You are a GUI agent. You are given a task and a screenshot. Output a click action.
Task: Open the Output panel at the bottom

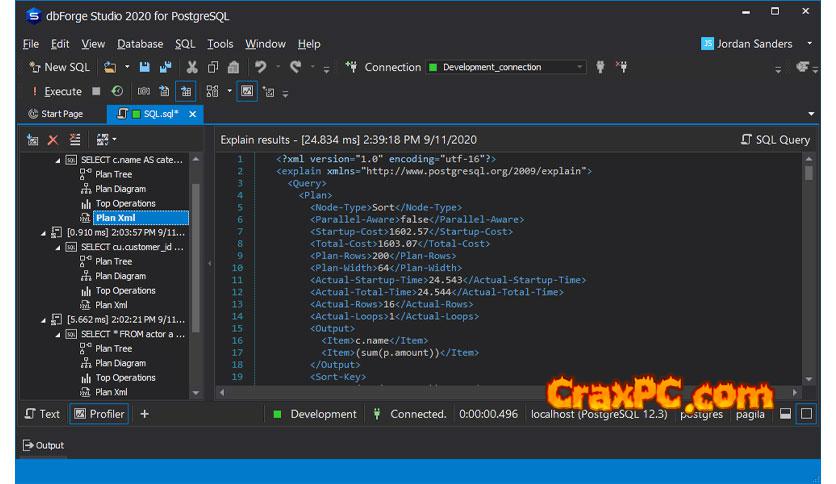[43, 446]
